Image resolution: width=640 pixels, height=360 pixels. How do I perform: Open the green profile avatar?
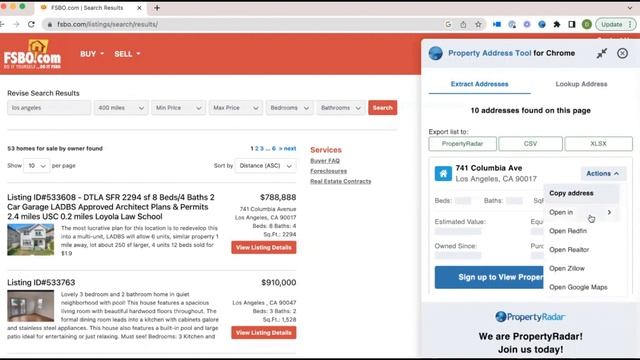click(x=587, y=24)
